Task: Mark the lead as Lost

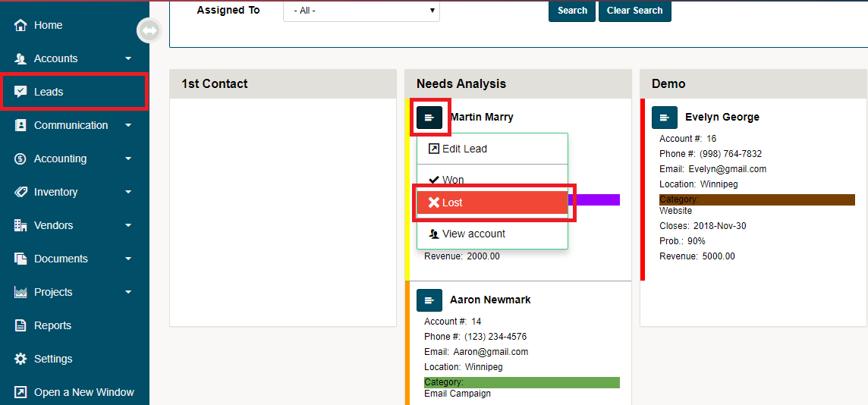Action: point(492,202)
